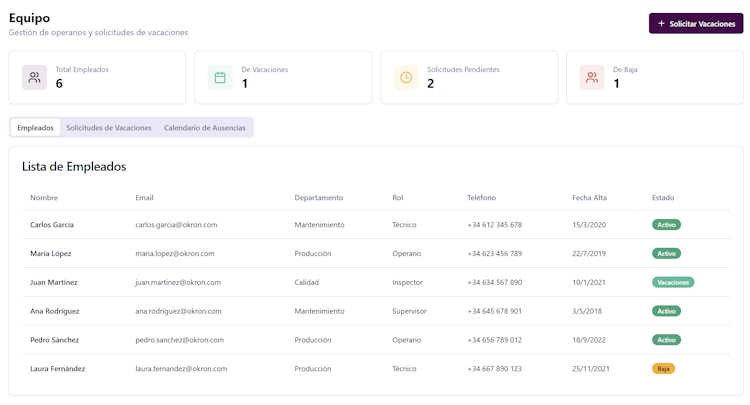750x405 pixels.
Task: Click the Nombre column header
Action: [44, 198]
